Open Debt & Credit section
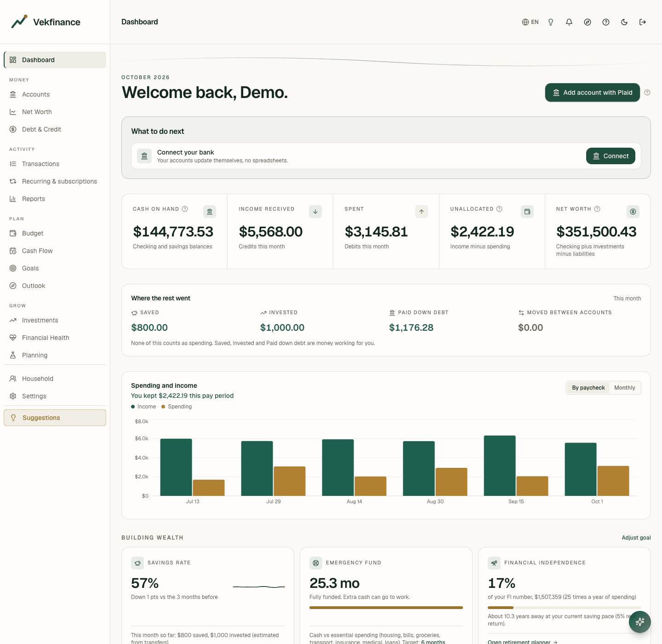 [55, 129]
